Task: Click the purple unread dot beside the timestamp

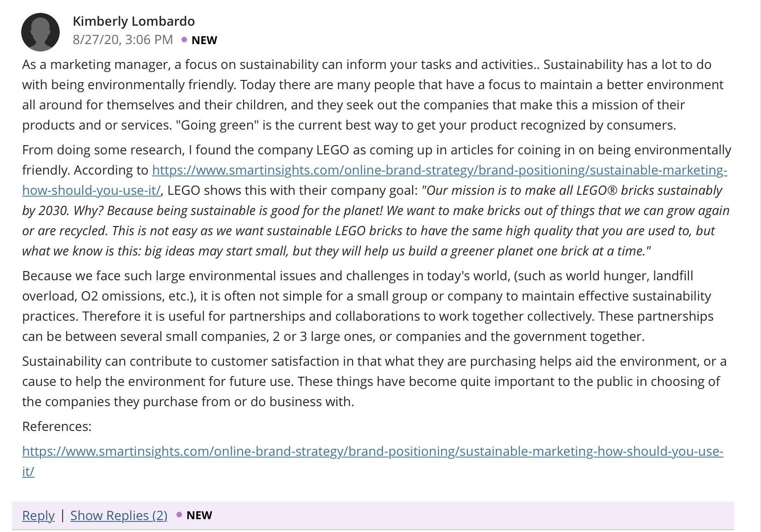Action: (x=184, y=40)
